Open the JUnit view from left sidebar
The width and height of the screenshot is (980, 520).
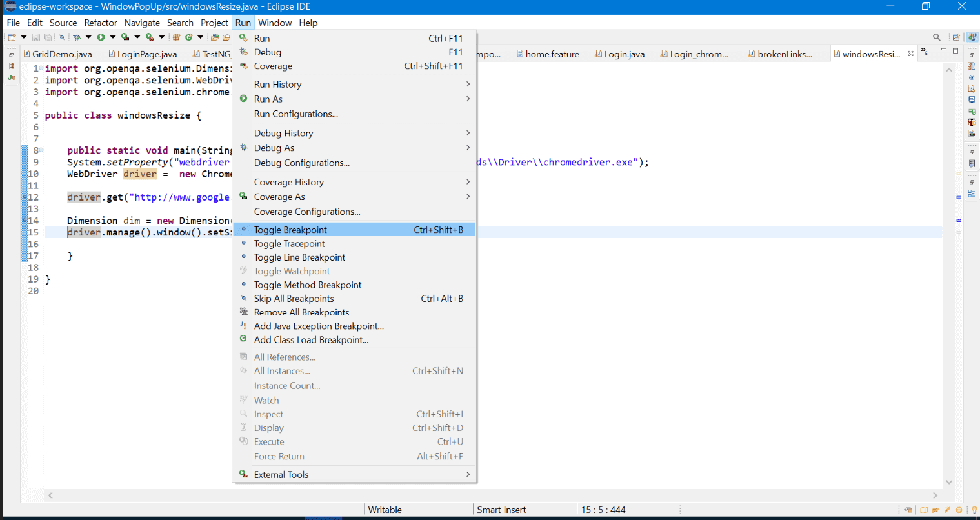tap(11, 77)
